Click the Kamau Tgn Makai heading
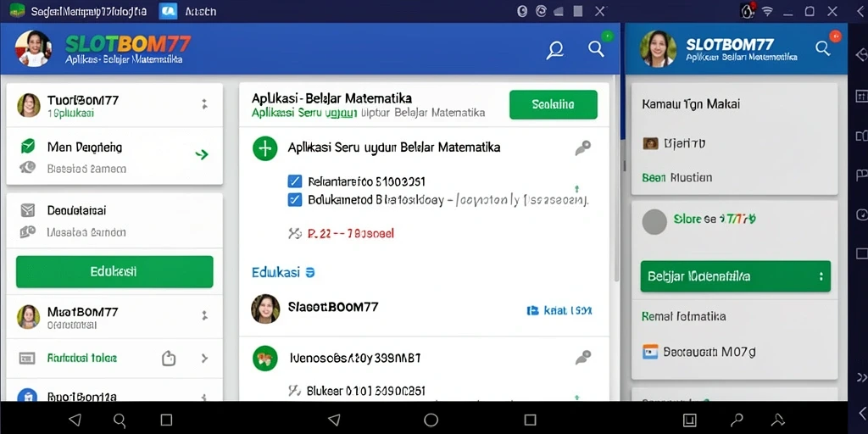Image resolution: width=868 pixels, height=434 pixels. [691, 104]
